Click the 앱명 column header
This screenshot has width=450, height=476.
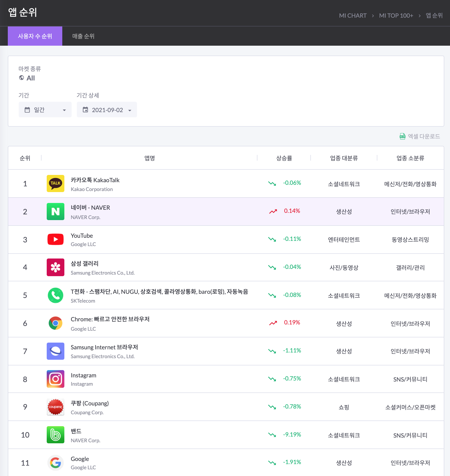pyautogui.click(x=149, y=158)
